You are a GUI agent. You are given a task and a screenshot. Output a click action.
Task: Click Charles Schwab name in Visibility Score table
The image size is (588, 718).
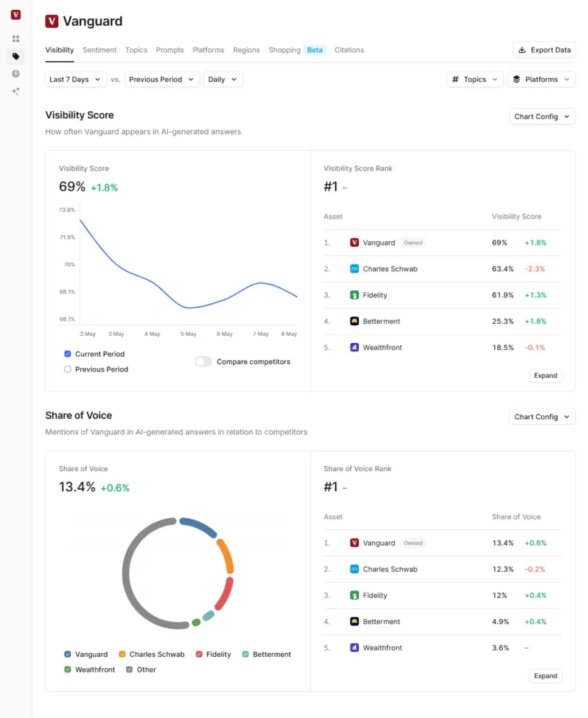click(390, 269)
